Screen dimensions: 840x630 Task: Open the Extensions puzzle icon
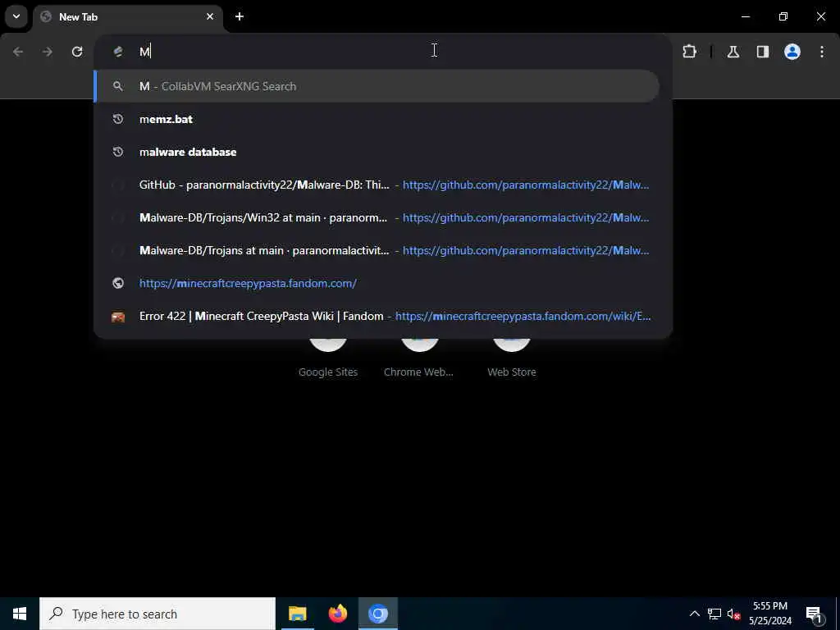(689, 52)
